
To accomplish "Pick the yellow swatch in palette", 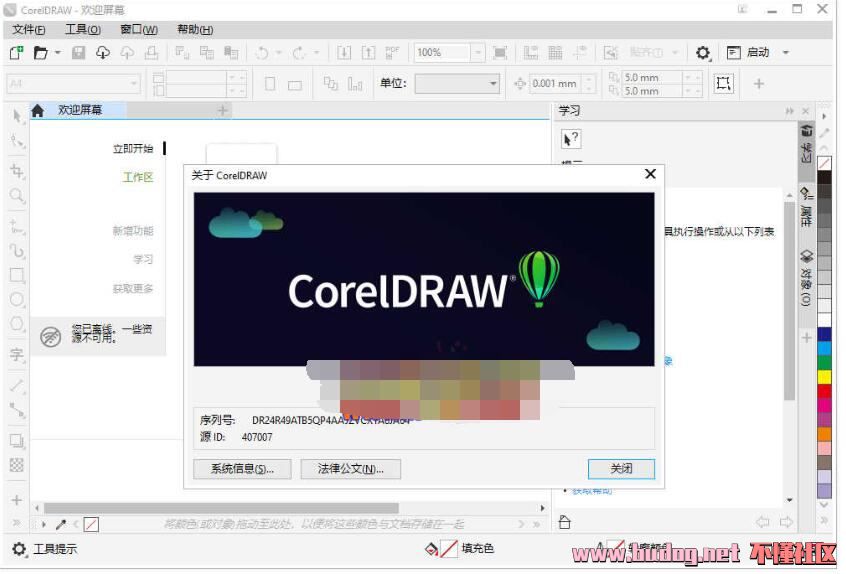I will pyautogui.click(x=824, y=377).
